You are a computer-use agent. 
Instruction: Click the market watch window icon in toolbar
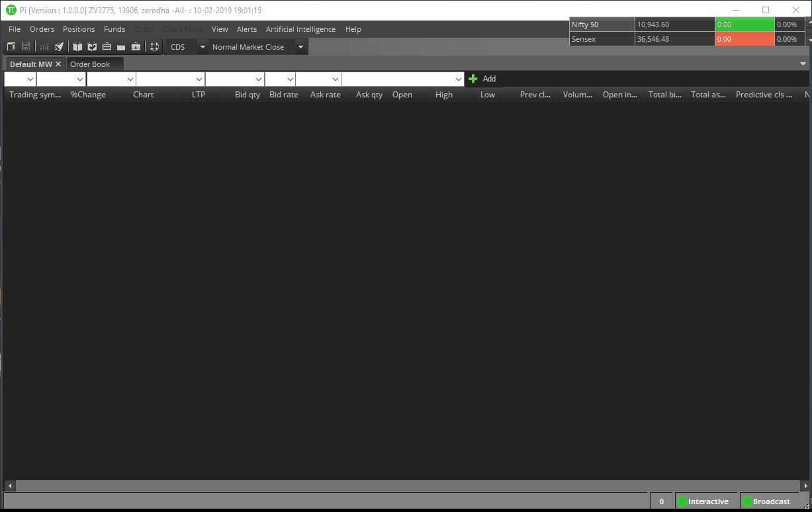click(x=11, y=47)
